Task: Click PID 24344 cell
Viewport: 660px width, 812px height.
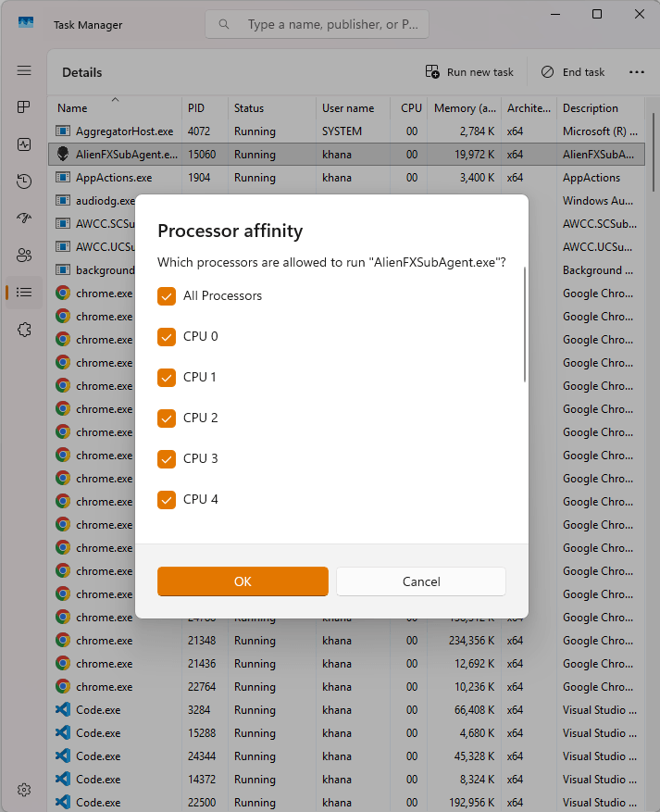Action: 202,756
